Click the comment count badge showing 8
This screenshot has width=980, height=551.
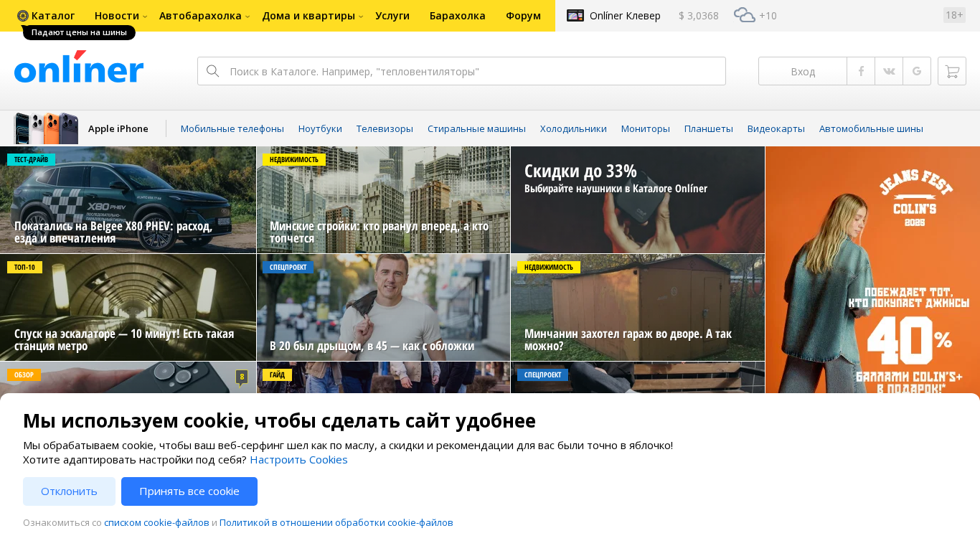[242, 377]
